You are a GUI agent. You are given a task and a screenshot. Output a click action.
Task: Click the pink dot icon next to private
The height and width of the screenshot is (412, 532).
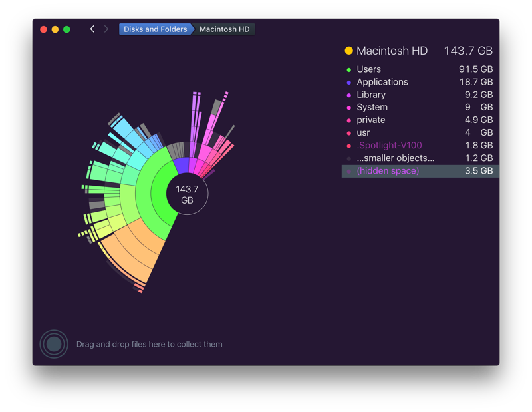348,120
